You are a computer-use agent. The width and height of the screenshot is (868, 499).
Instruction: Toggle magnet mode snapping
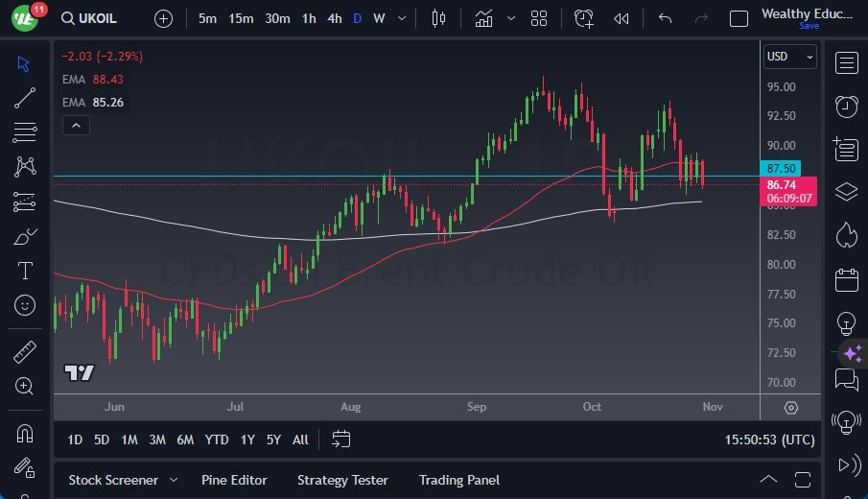click(x=25, y=433)
